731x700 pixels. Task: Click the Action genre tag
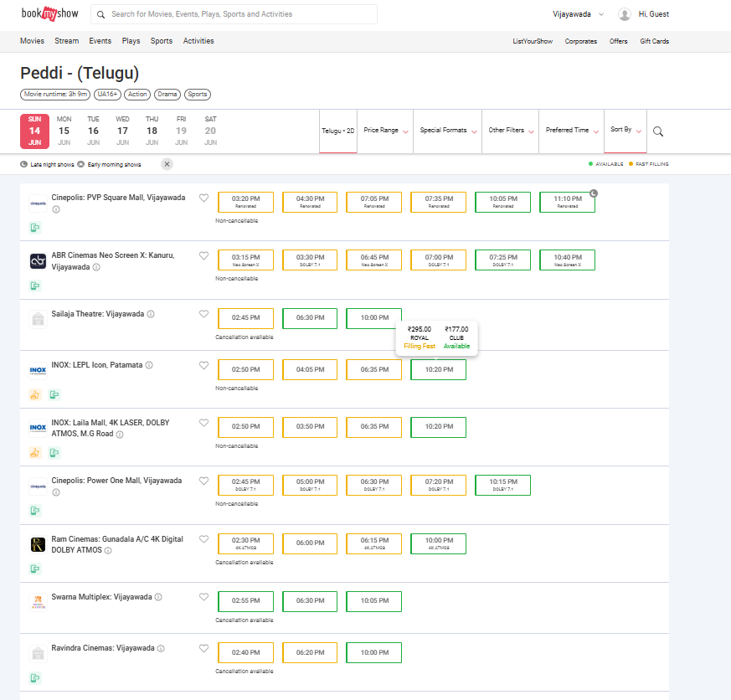[137, 94]
